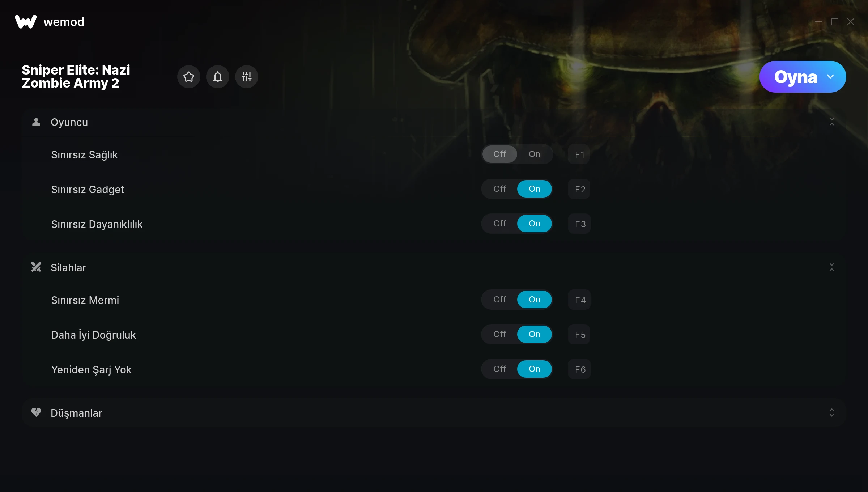Open notifications bell icon

[218, 77]
